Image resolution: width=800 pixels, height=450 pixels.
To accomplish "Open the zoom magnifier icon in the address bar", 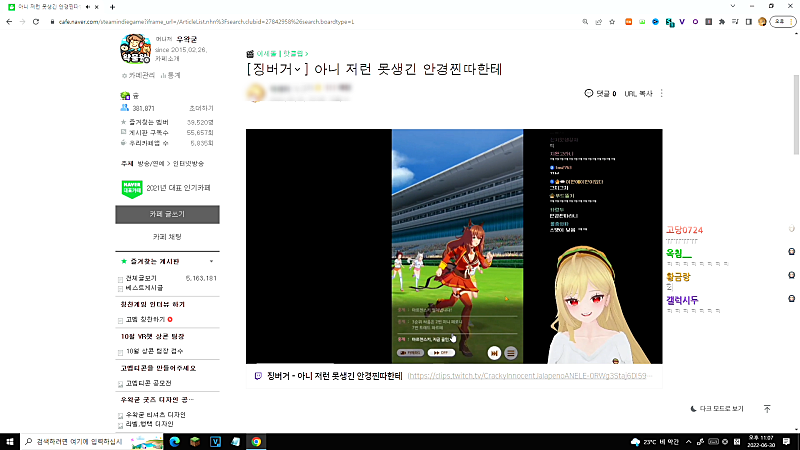I will pyautogui.click(x=585, y=22).
